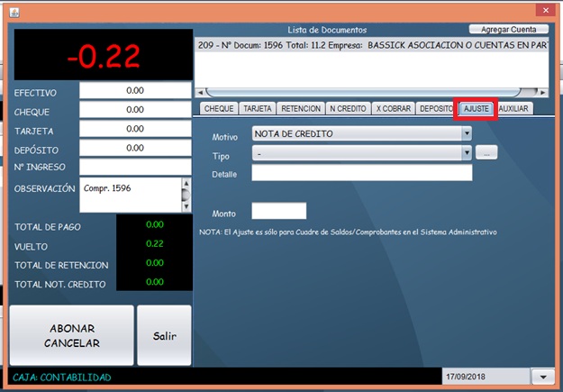
Task: Focus the Monto input field
Action: pyautogui.click(x=278, y=212)
